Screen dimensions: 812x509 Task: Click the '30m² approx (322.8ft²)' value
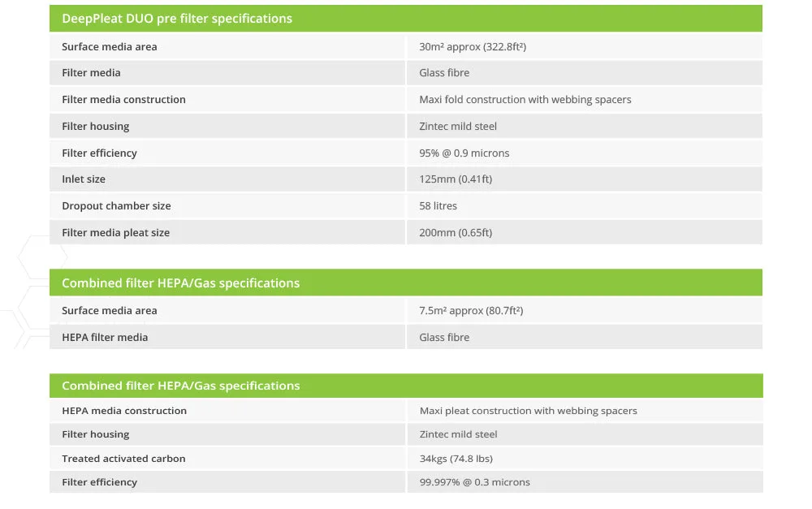[473, 46]
